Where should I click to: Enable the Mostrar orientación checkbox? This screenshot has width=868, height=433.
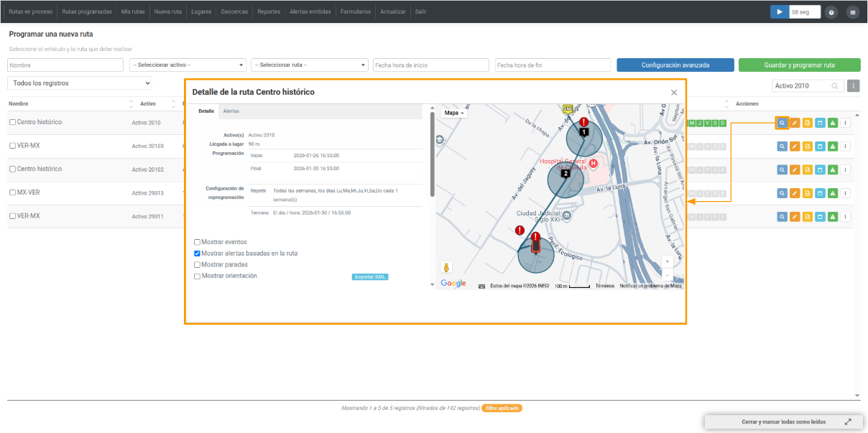(198, 276)
